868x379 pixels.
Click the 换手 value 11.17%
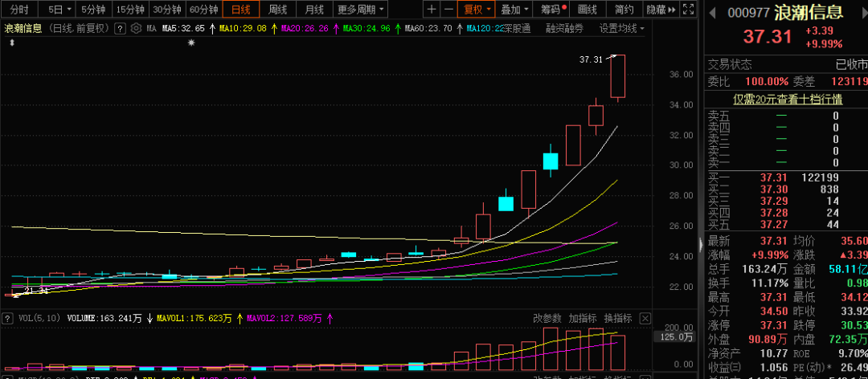tap(768, 283)
